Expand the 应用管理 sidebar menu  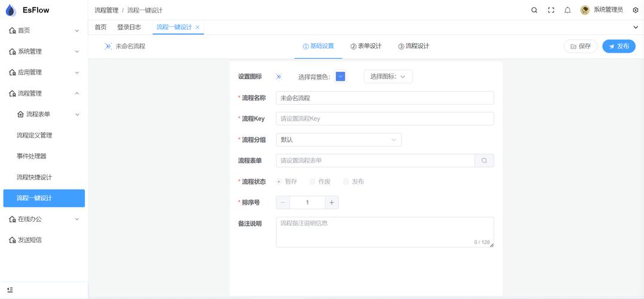point(77,72)
